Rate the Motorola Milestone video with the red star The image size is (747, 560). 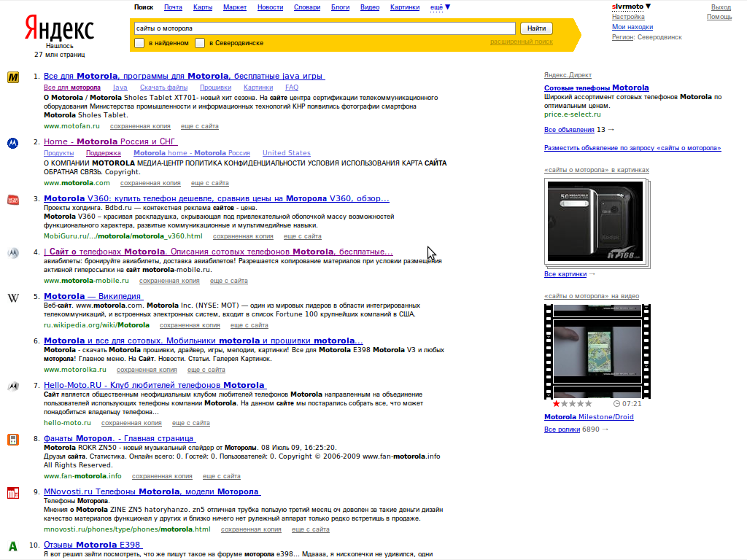coord(556,404)
